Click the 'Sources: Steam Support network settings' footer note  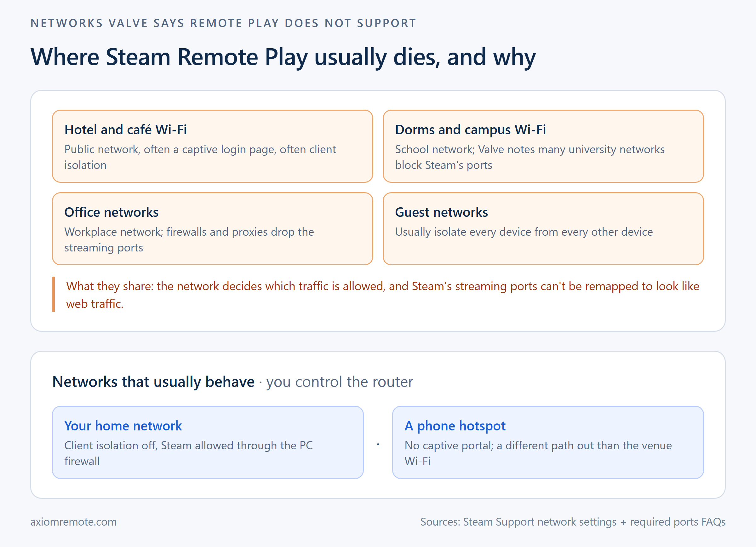pyautogui.click(x=573, y=522)
